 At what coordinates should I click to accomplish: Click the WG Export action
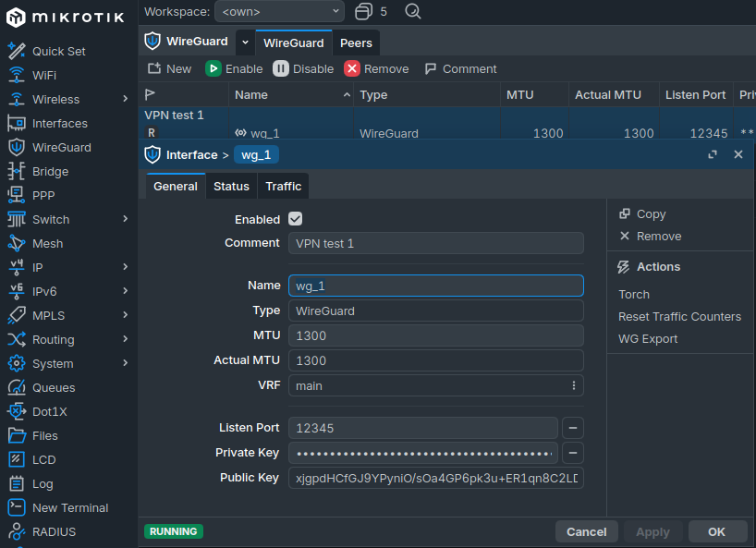pyautogui.click(x=648, y=339)
